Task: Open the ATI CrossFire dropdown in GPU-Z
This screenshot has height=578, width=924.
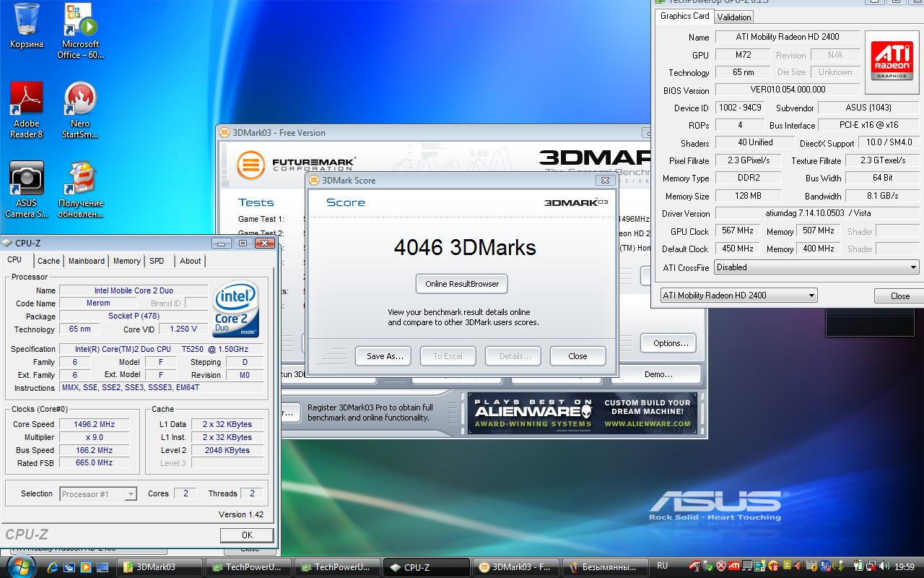Action: (816, 267)
